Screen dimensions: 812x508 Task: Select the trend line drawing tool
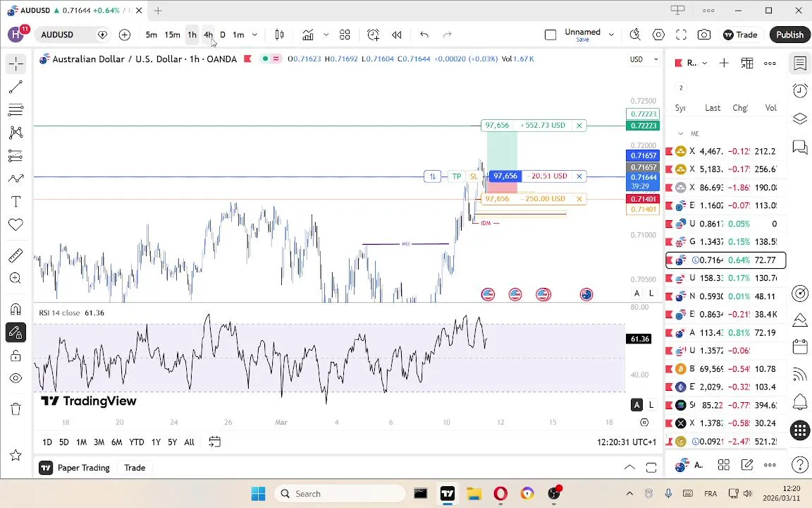(16, 87)
